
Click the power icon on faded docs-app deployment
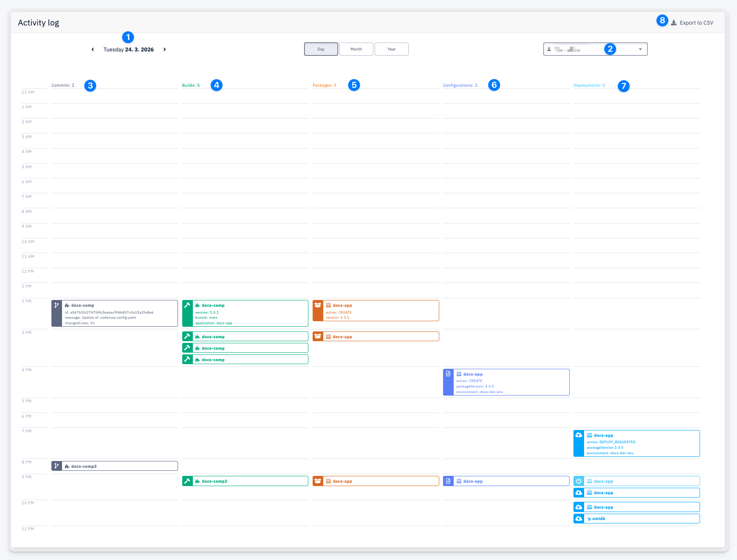pyautogui.click(x=579, y=481)
